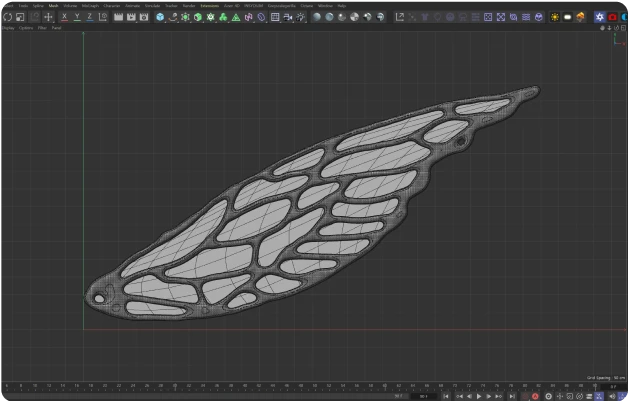Toggle Y axis lock
628x401 pixels.
tap(77, 17)
